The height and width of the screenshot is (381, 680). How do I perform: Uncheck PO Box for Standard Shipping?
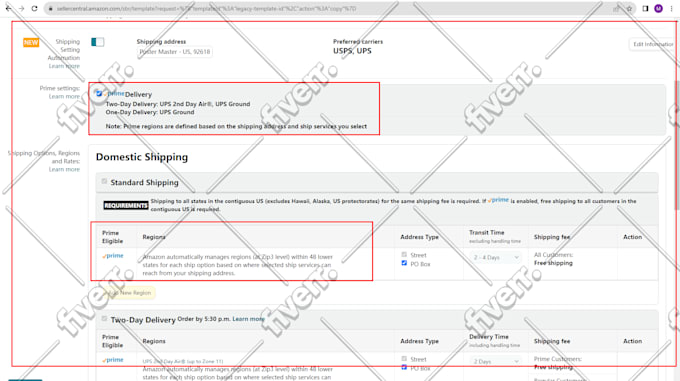tap(404, 263)
